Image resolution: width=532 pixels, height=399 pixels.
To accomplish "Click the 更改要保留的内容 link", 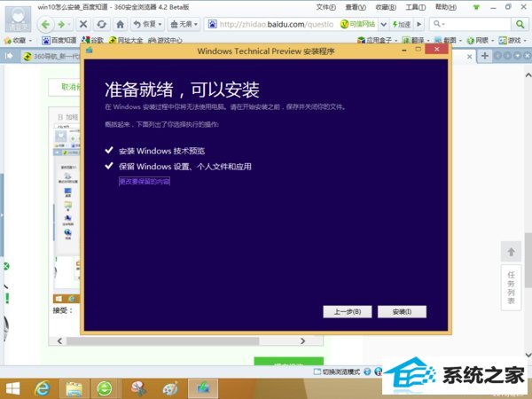I will [x=145, y=181].
